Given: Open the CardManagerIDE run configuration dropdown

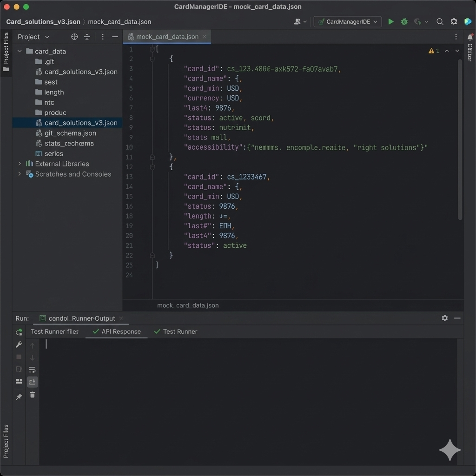Looking at the screenshot, I should (x=348, y=21).
